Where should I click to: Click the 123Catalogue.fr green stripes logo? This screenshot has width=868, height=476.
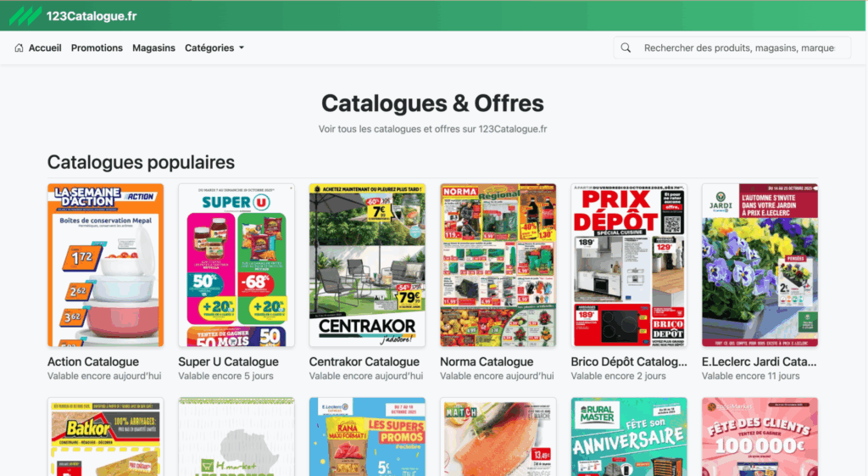(25, 16)
